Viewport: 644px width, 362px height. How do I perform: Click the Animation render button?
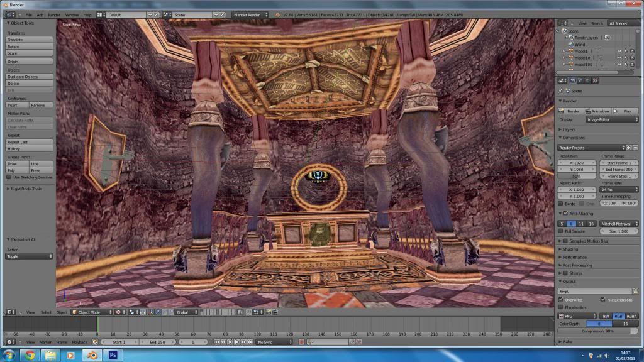point(597,111)
